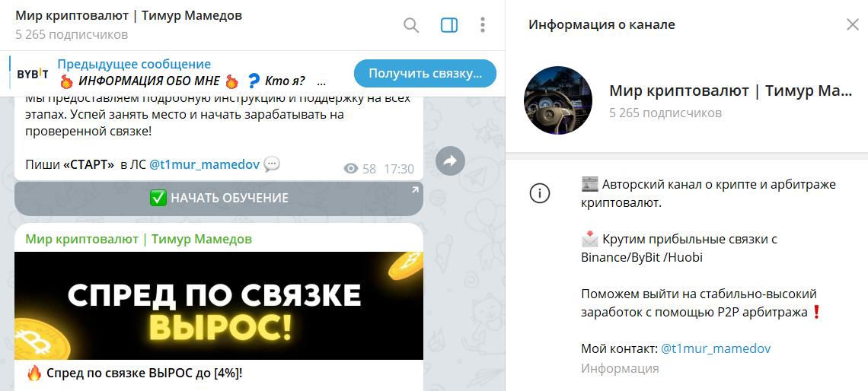The width and height of the screenshot is (868, 391).
Task: Click the chat header channel title
Action: [129, 15]
